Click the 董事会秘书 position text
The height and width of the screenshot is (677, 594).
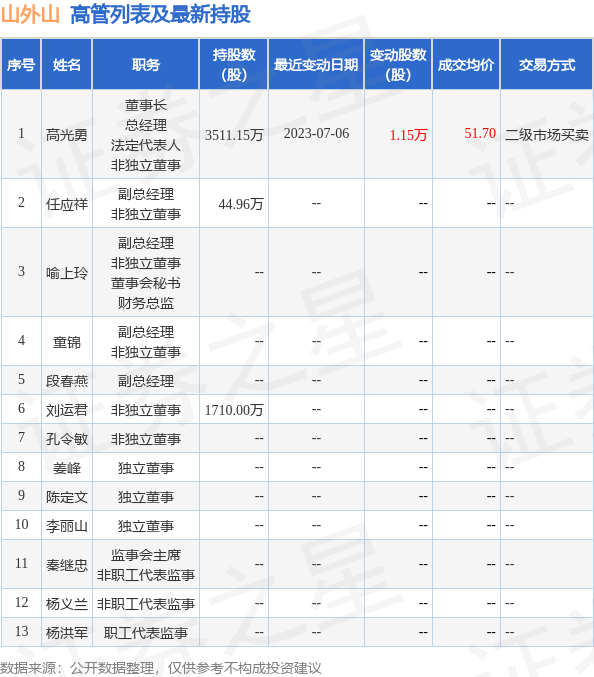pyautogui.click(x=145, y=283)
